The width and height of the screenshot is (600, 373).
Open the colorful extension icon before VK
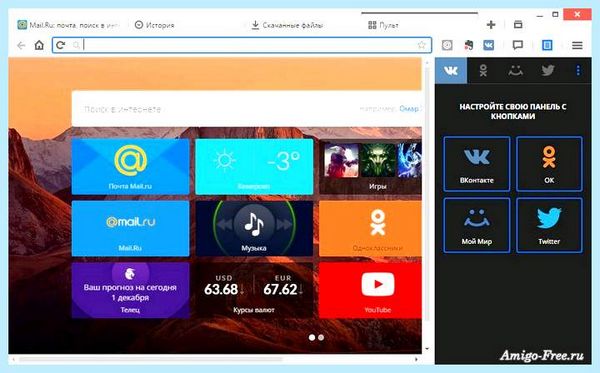(468, 45)
